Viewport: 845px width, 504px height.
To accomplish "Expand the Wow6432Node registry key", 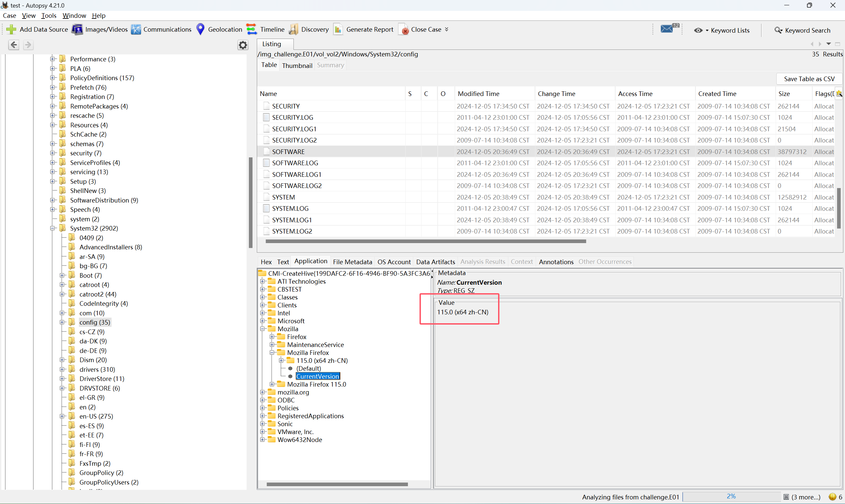I will pyautogui.click(x=262, y=439).
